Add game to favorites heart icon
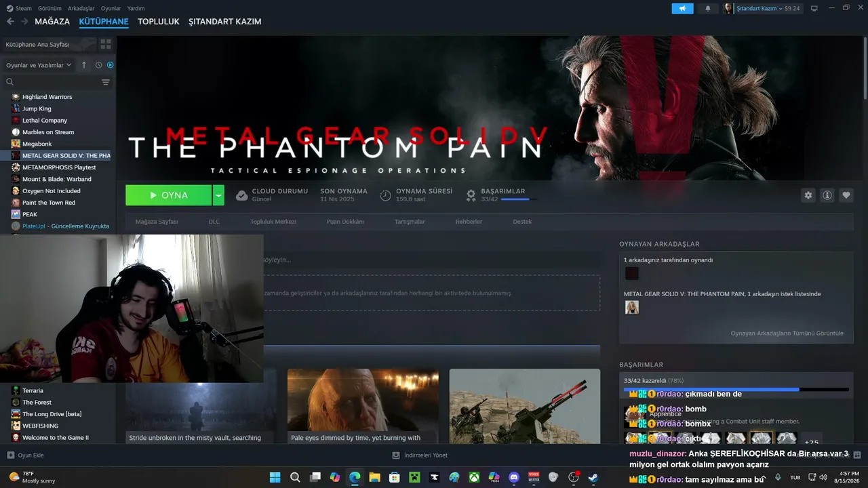 pyautogui.click(x=846, y=195)
